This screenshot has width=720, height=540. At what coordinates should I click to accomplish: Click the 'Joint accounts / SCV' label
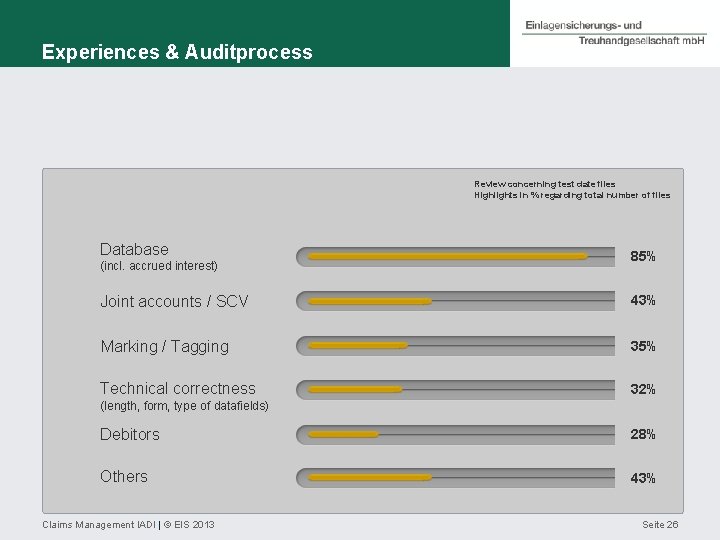pyautogui.click(x=174, y=301)
